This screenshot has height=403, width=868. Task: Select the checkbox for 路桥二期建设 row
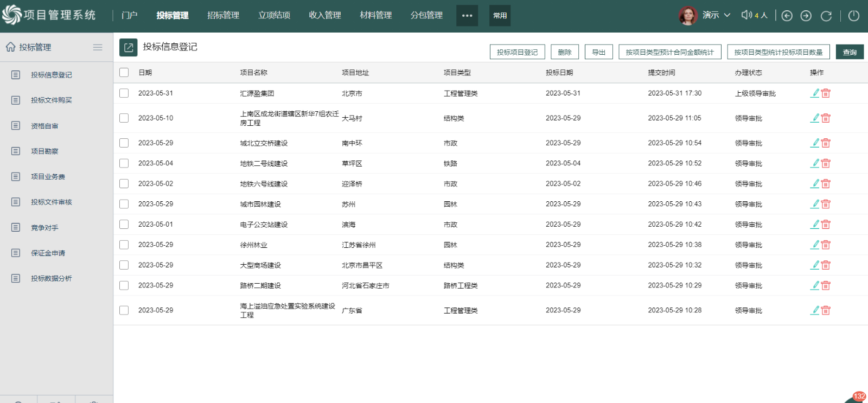pos(124,285)
